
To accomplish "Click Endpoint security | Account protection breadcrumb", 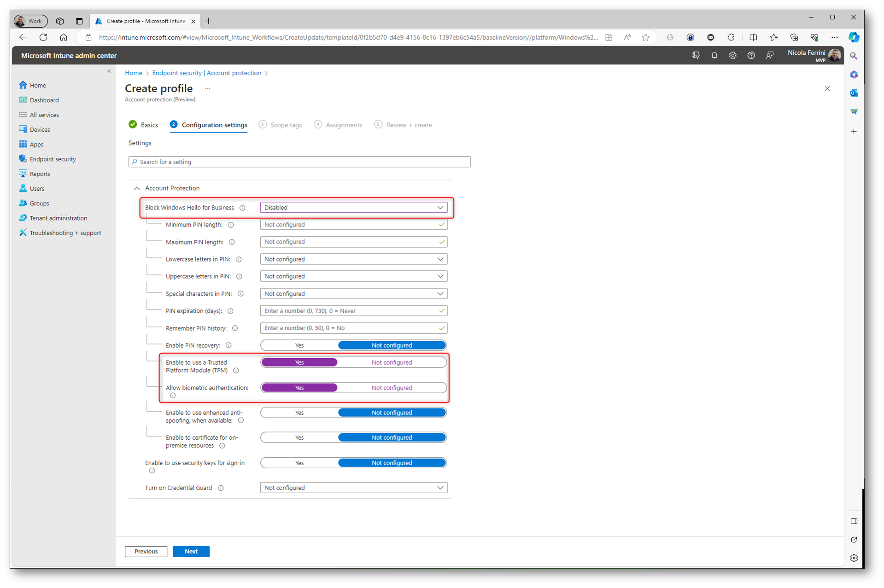I will tap(207, 73).
